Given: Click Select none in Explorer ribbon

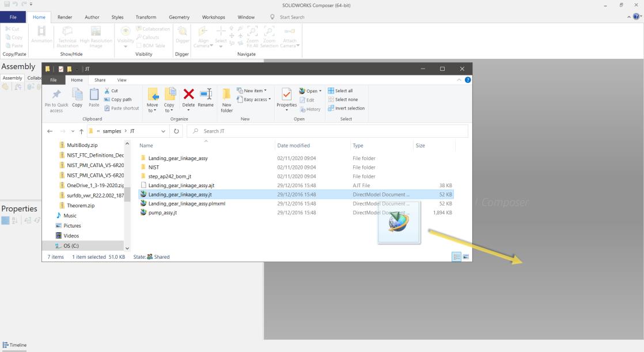Looking at the screenshot, I should click(x=343, y=100).
